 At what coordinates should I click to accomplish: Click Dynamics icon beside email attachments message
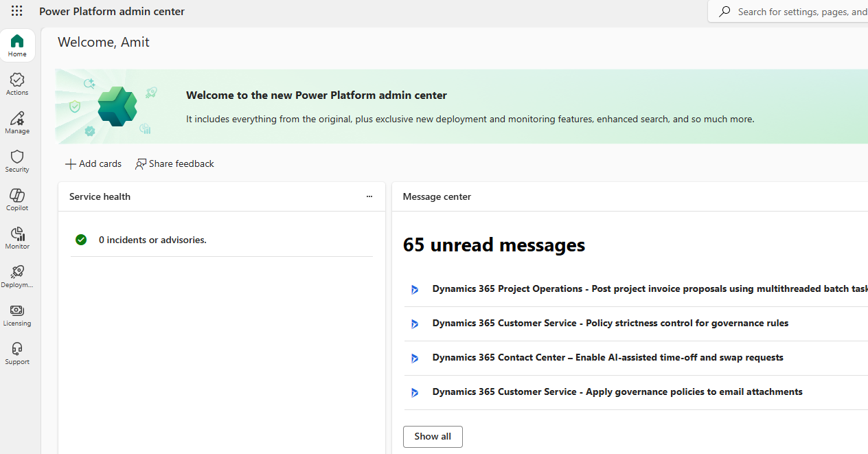(x=414, y=392)
